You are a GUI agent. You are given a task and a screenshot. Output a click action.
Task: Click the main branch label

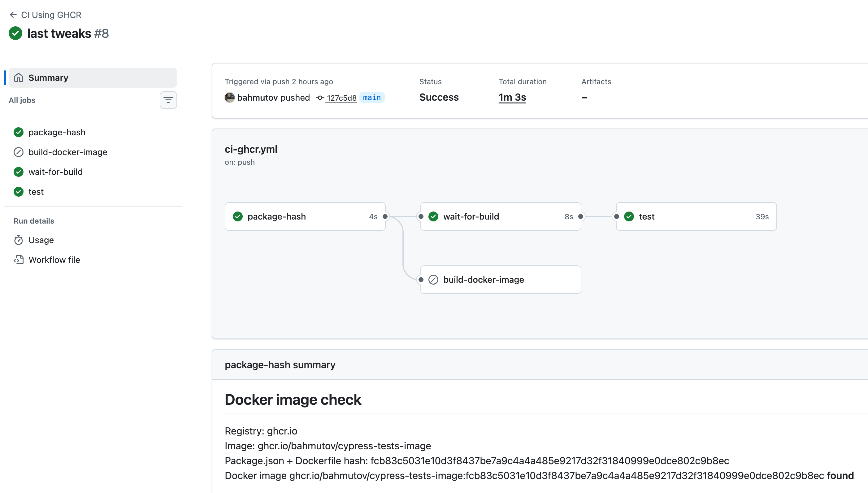(372, 98)
